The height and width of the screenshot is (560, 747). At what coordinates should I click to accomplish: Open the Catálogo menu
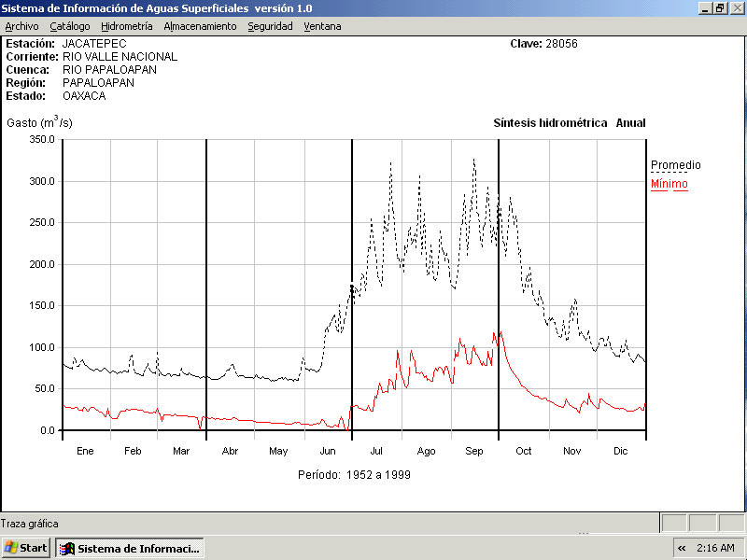pos(70,26)
